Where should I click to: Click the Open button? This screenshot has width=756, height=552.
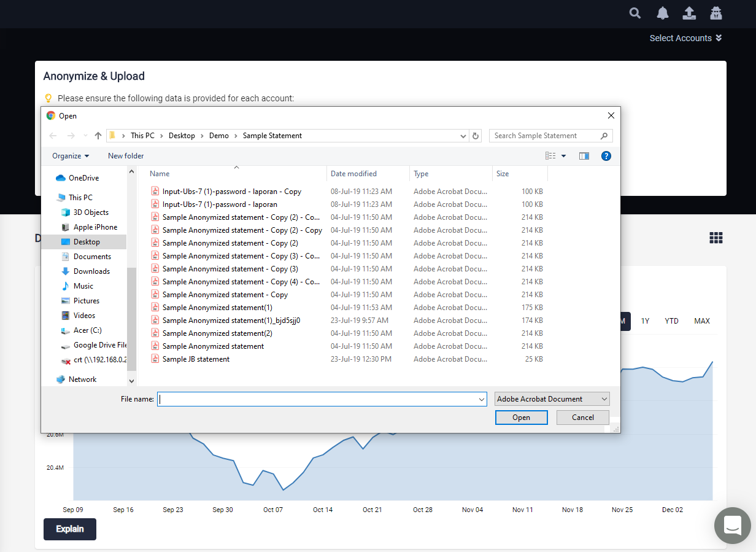pyautogui.click(x=522, y=418)
